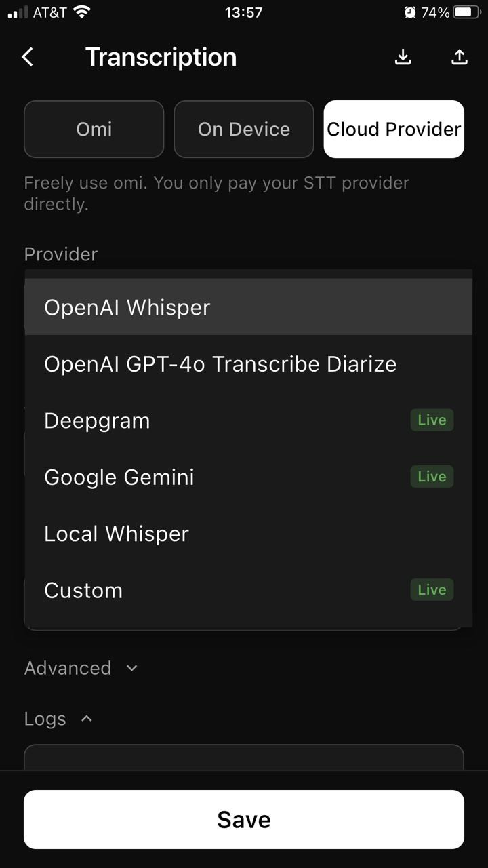This screenshot has width=488, height=868.
Task: Tap the Live badge beside Deepgram
Action: [432, 420]
